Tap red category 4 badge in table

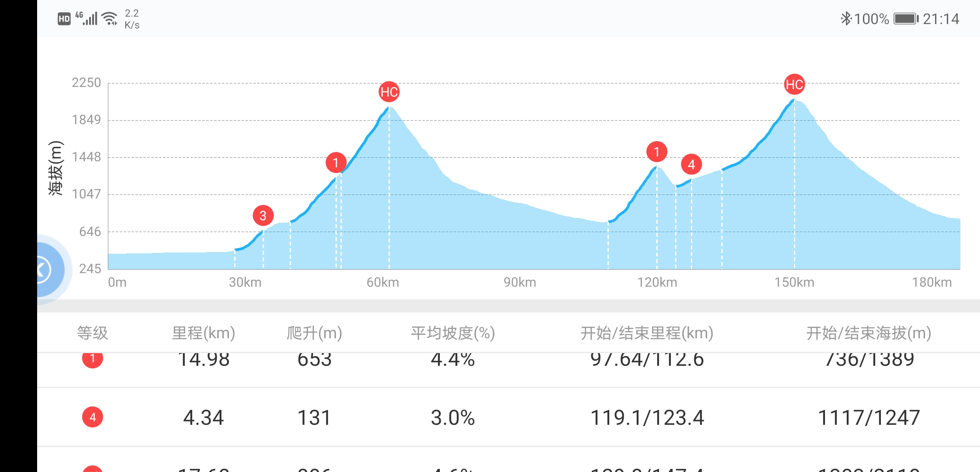pyautogui.click(x=93, y=417)
